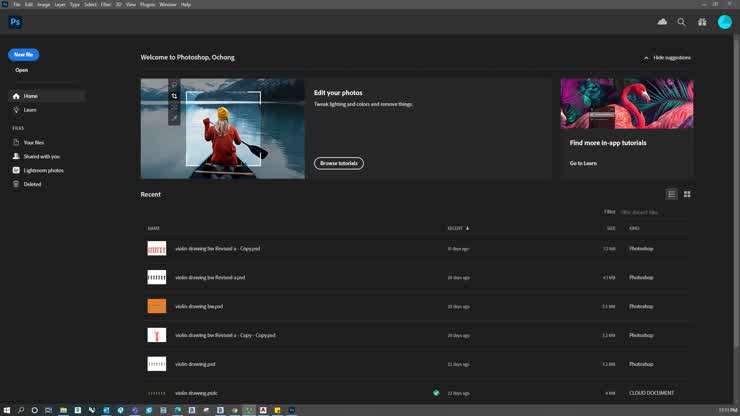Click the New file button

pyautogui.click(x=24, y=55)
